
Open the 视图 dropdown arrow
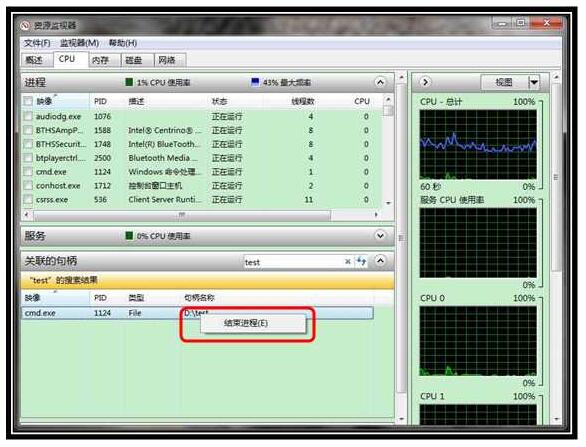pyautogui.click(x=534, y=82)
